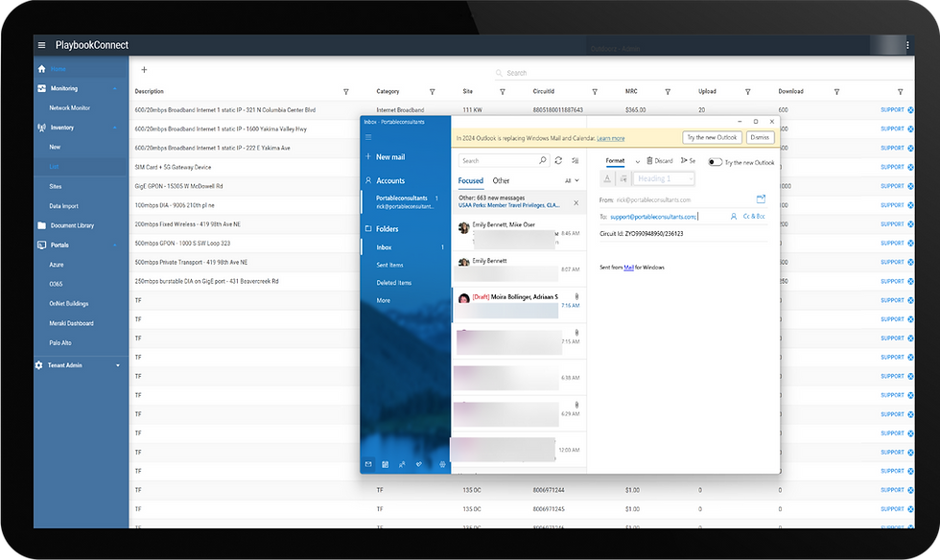This screenshot has width=940, height=560.
Task: Open the All filter dropdown in Mail
Action: [572, 180]
